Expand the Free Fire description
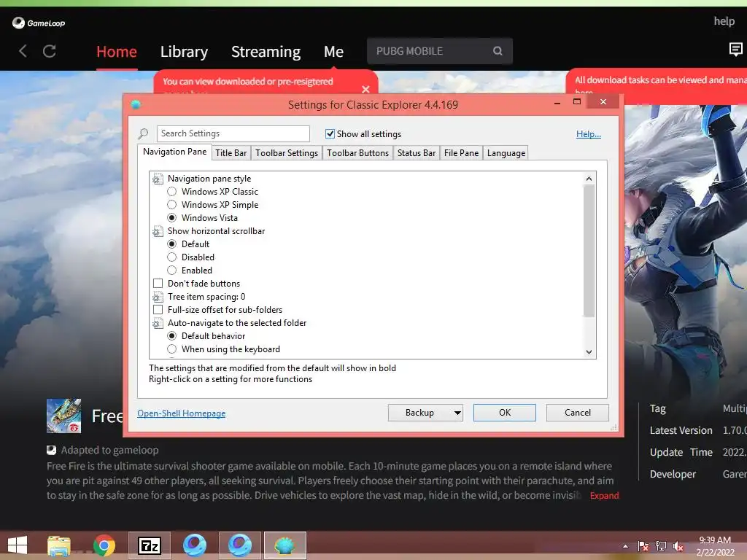The image size is (747, 560). coord(604,496)
